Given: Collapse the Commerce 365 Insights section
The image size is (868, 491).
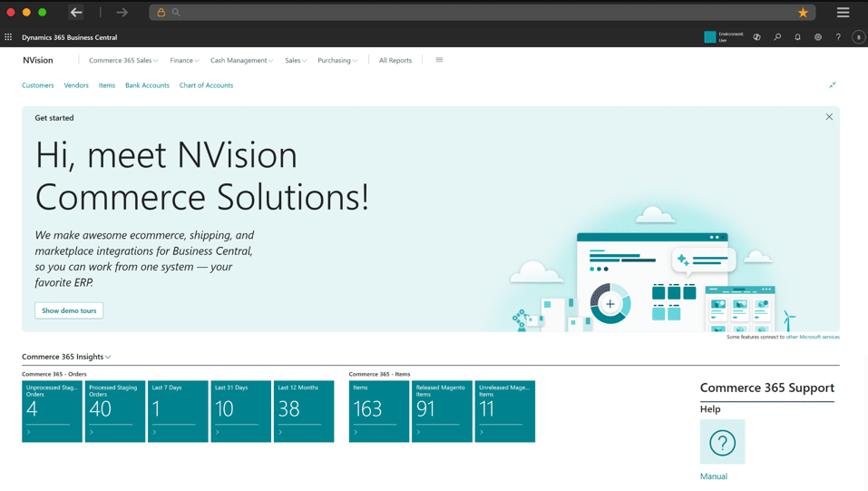Looking at the screenshot, I should tap(66, 357).
